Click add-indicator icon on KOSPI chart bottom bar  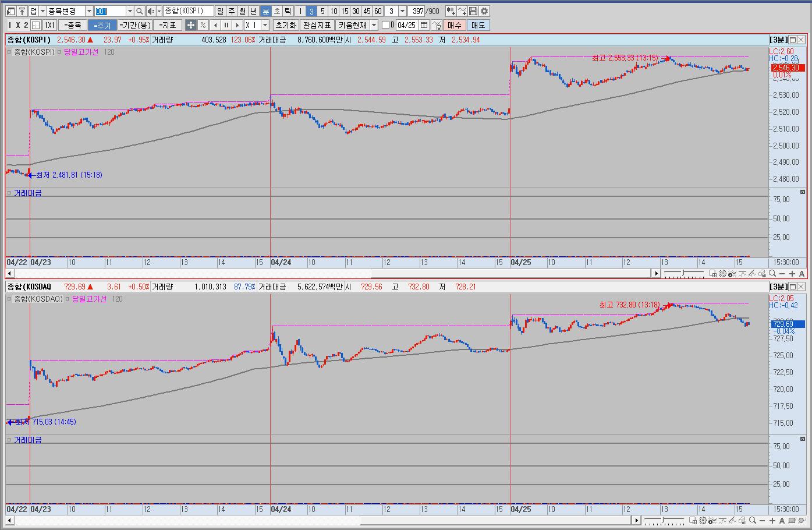(x=732, y=273)
